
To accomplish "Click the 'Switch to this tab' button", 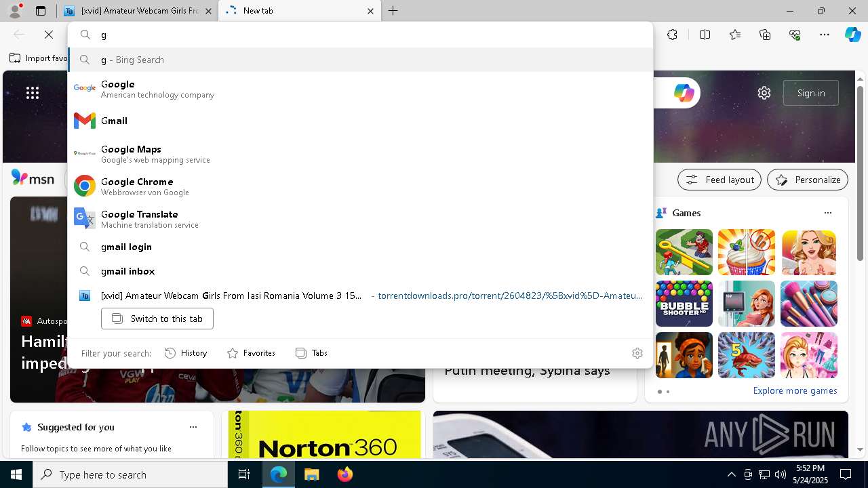I will coord(157,319).
